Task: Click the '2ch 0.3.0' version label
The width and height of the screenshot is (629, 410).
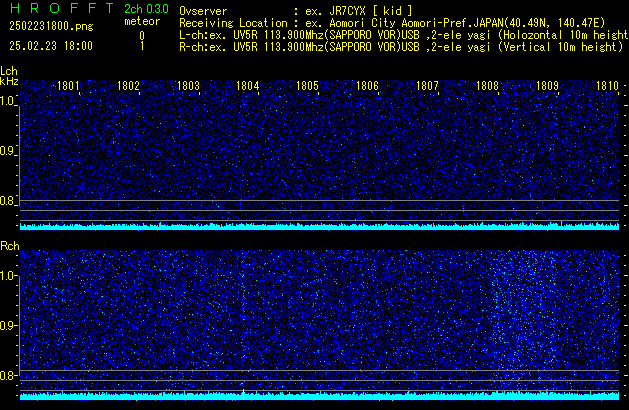Action: pyautogui.click(x=146, y=9)
